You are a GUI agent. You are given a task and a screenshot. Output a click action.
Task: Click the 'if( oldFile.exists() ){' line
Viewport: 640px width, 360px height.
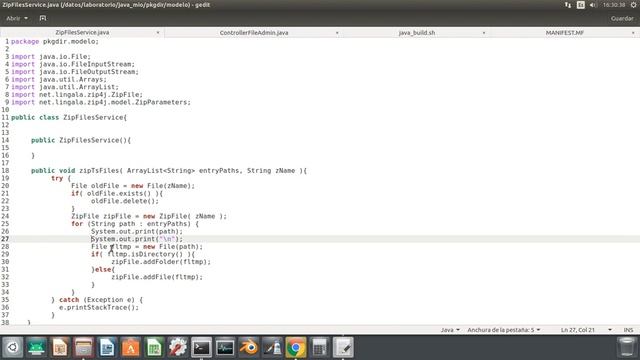pyautogui.click(x=117, y=193)
